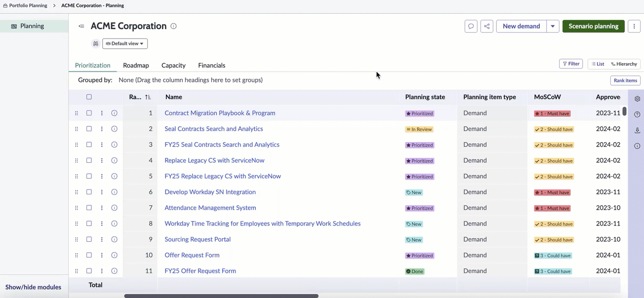Expand the New demand dropdown arrow
Image resolution: width=644 pixels, height=298 pixels.
click(x=553, y=26)
